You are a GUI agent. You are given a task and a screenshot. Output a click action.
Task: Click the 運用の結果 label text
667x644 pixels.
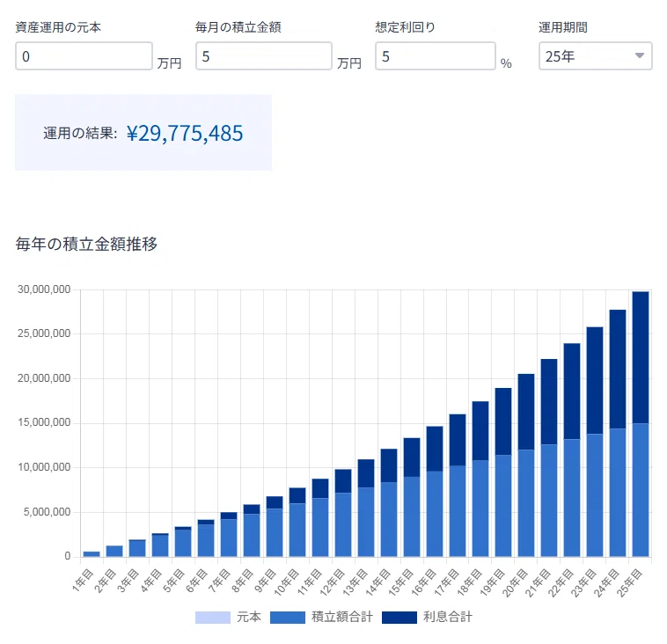pos(80,135)
